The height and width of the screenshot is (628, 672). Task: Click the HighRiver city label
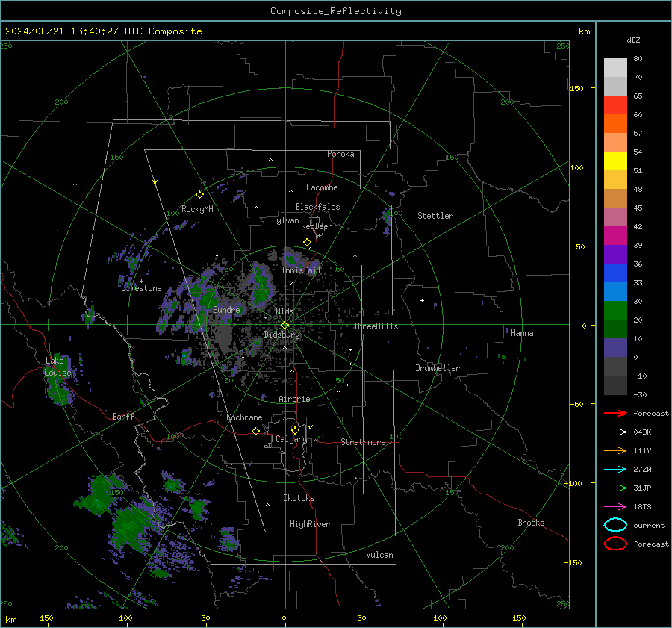point(310,524)
